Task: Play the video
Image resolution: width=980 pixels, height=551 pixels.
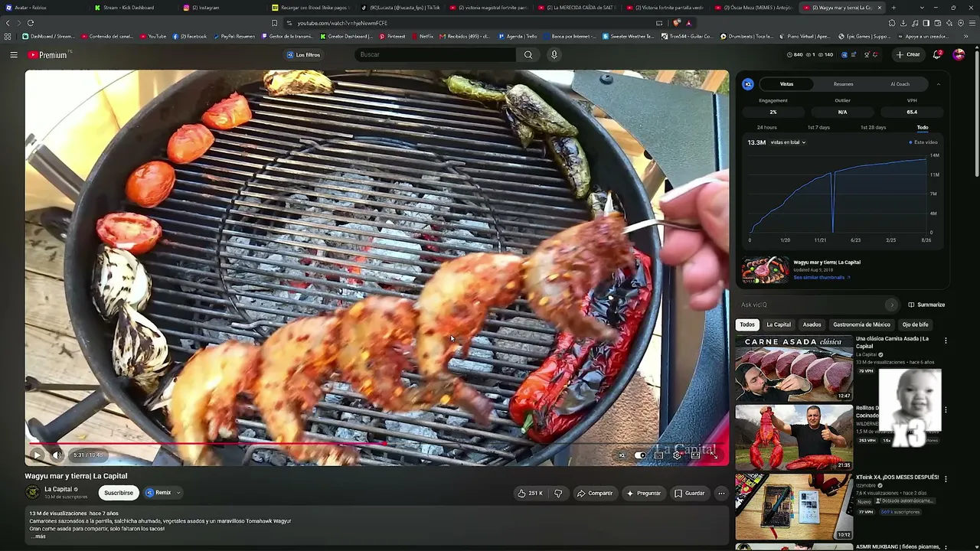Action: pos(37,455)
